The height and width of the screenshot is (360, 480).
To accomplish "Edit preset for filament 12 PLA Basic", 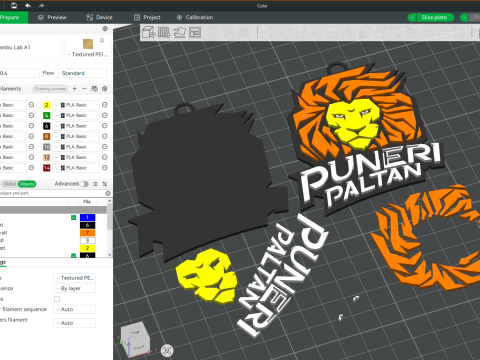I will click(104, 157).
